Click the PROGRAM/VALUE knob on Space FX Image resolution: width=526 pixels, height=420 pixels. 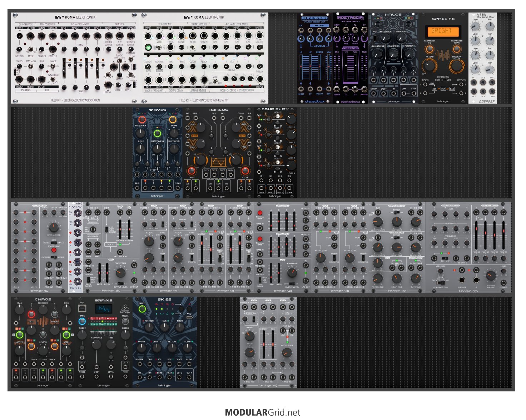click(x=457, y=66)
